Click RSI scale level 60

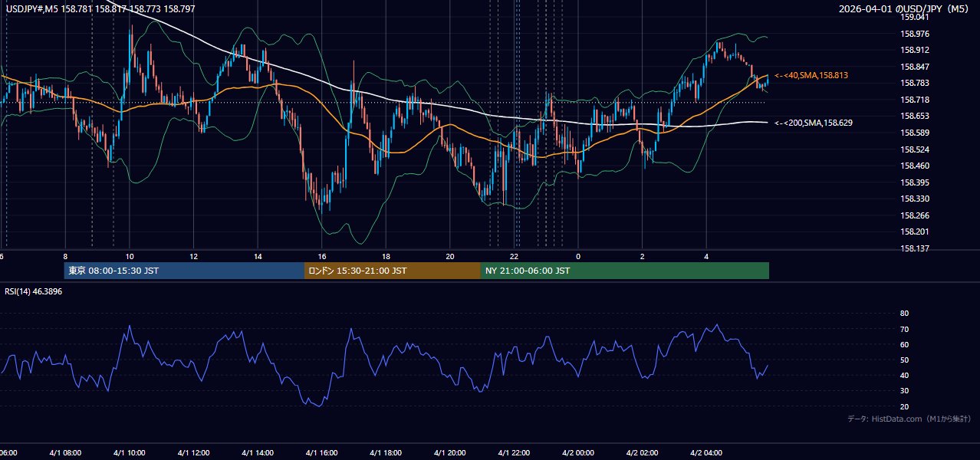click(x=905, y=344)
